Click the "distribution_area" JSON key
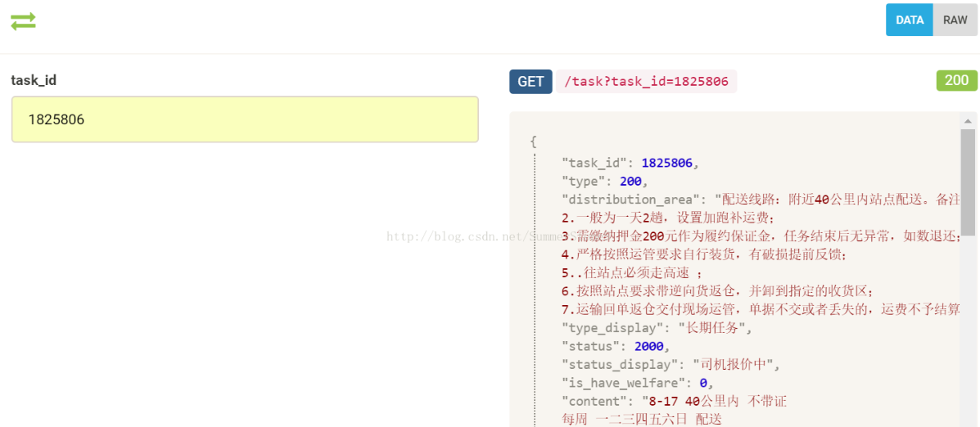This screenshot has height=427, width=980. tap(630, 200)
